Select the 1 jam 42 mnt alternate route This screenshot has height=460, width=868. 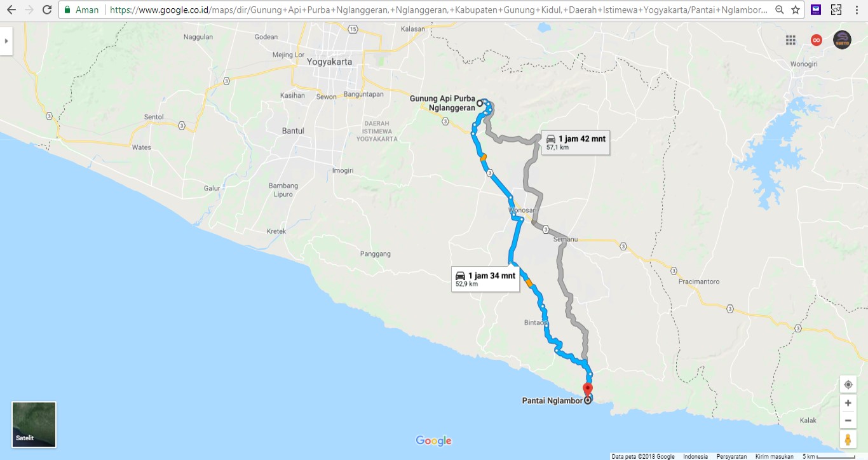tap(576, 142)
